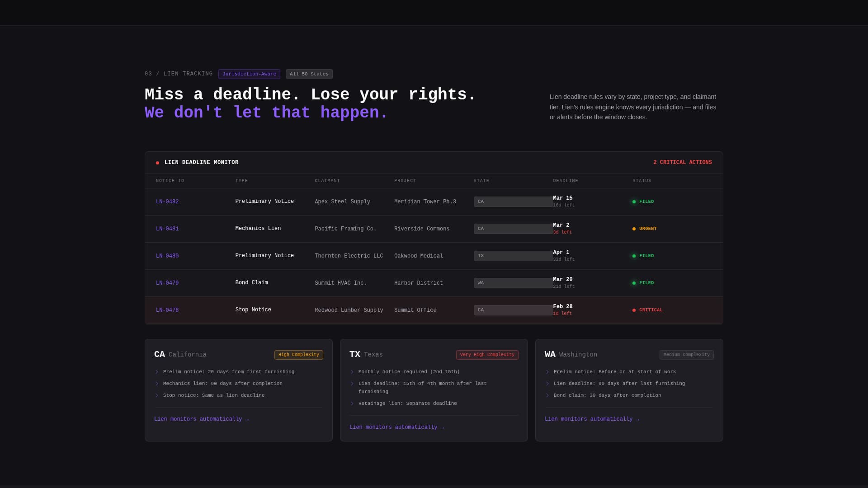The height and width of the screenshot is (488, 868).
Task: Click the CA state tag for LN-0482
Action: [x=513, y=202]
